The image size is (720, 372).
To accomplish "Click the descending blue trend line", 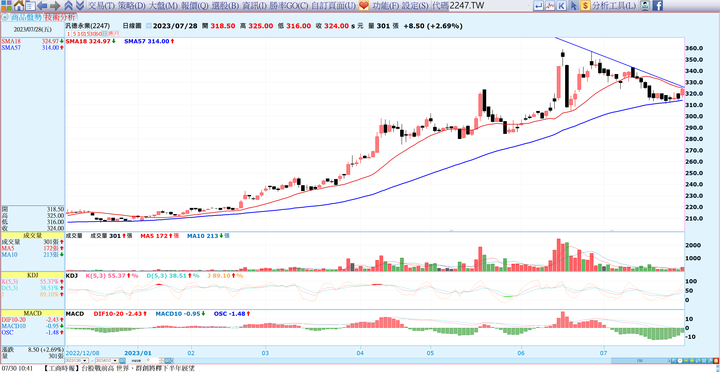I will [x=620, y=62].
